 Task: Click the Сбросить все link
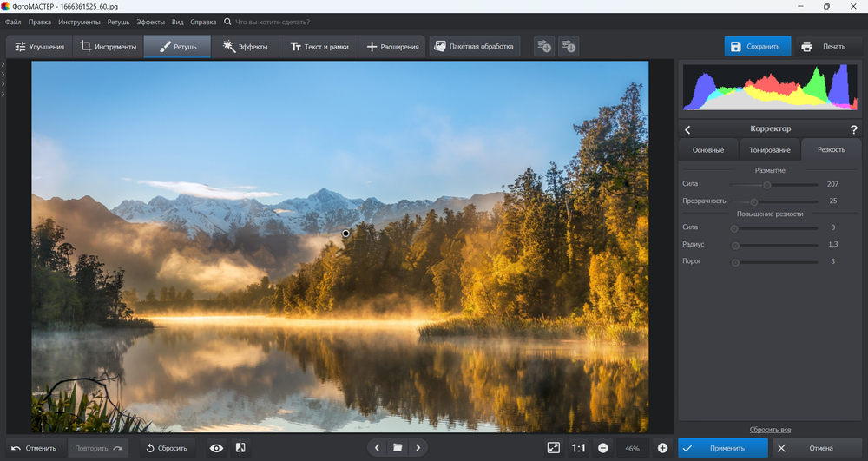point(770,430)
